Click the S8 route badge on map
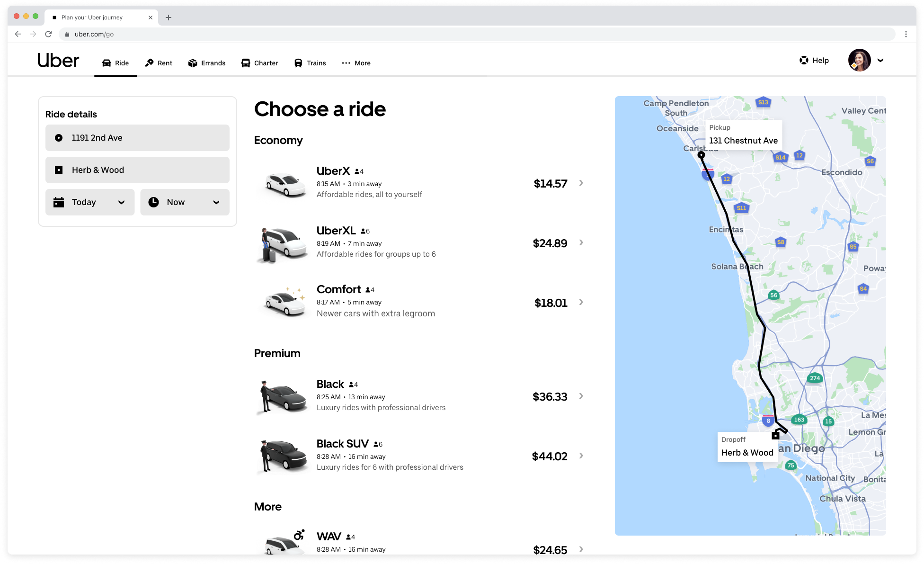The image size is (924, 564). 781,242
